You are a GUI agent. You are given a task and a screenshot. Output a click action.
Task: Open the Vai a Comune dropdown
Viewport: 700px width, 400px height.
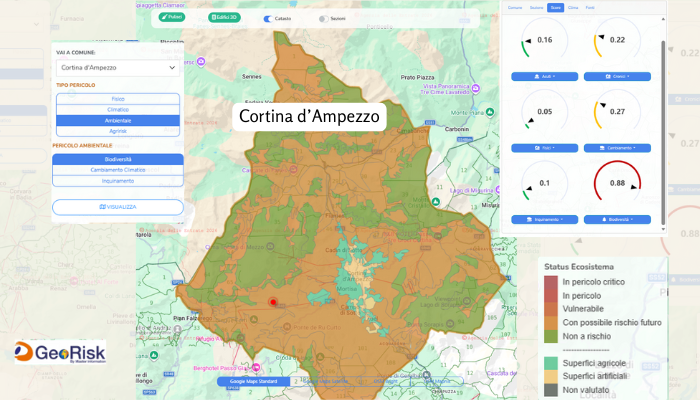118,67
